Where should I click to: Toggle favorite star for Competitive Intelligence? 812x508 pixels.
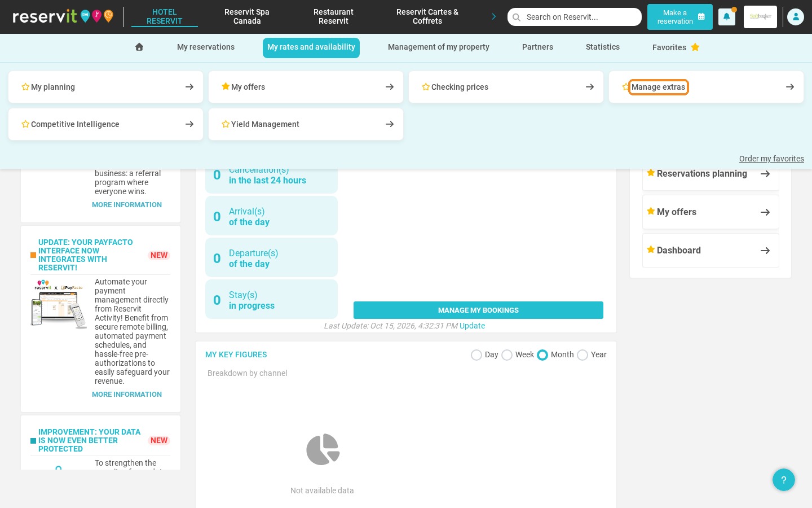pos(25,124)
